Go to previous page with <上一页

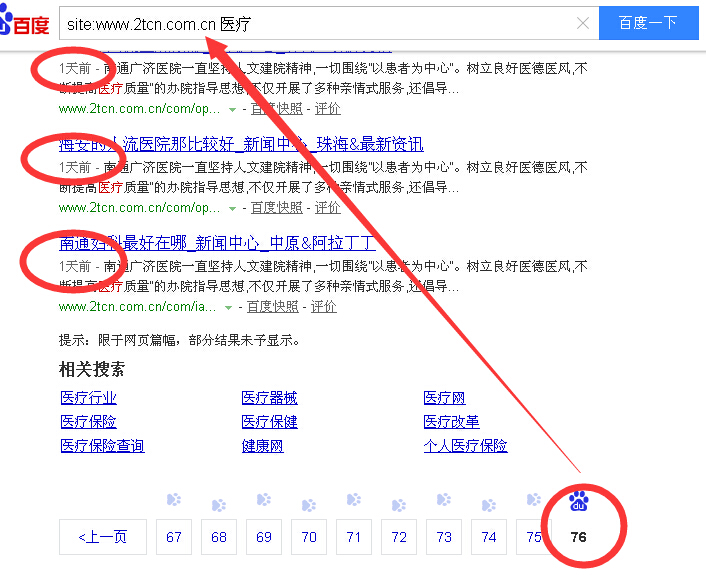point(103,537)
